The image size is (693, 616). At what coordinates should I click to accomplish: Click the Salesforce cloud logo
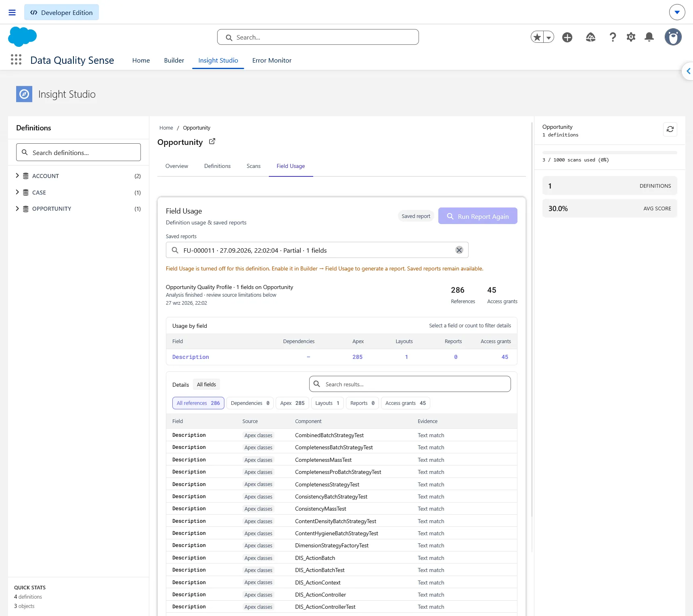click(x=23, y=37)
